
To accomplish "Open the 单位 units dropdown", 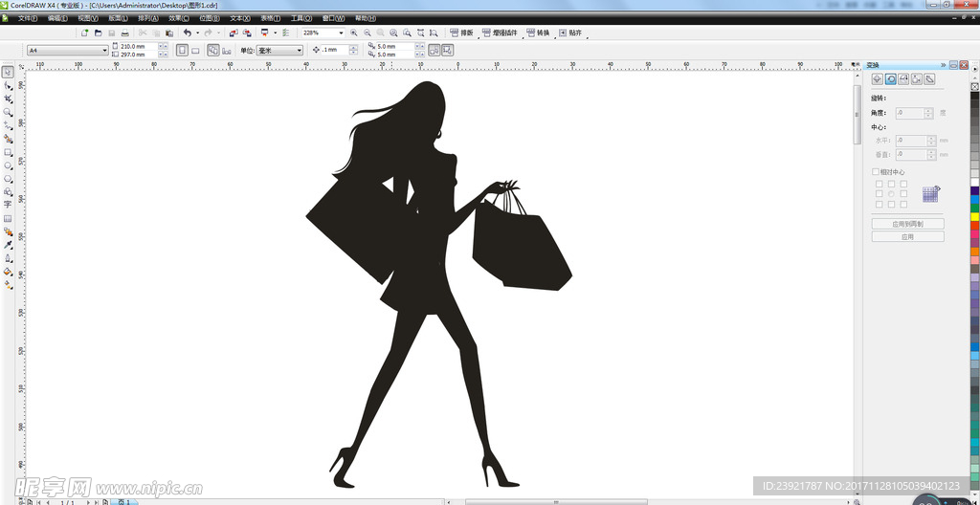I will (300, 50).
